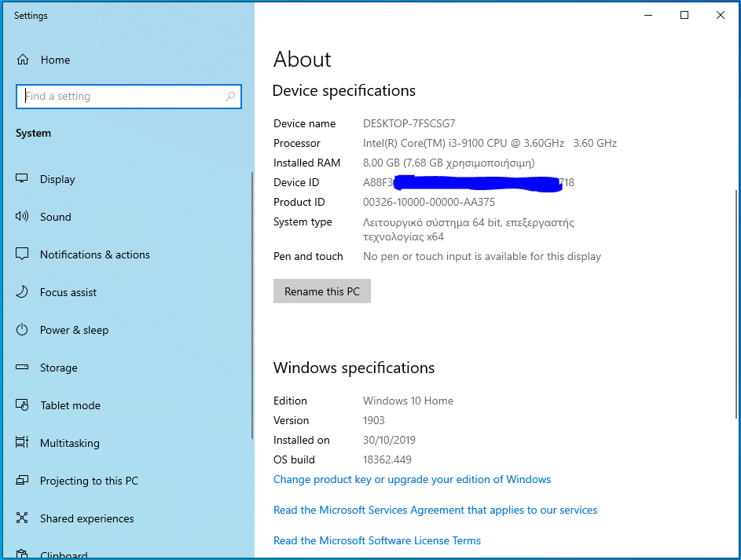Open Focus assist section
Screen dimensions: 741x560
pos(68,292)
